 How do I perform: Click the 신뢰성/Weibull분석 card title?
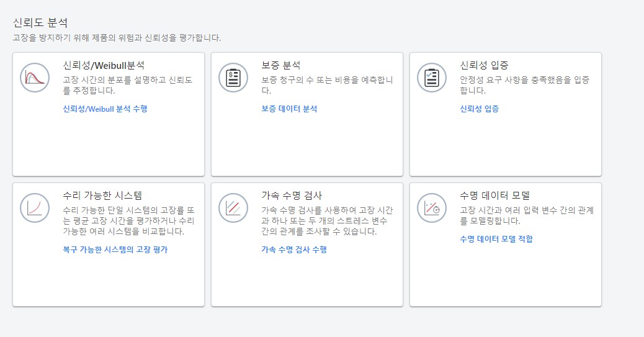click(x=104, y=65)
